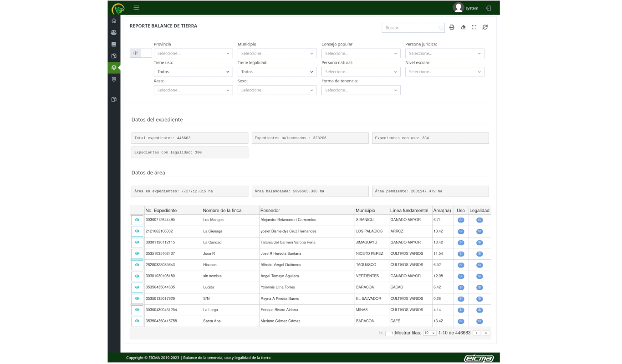Screen dimensions: 622x364
Task: Open the Forma de tenencia dropdown
Action: 361,90
